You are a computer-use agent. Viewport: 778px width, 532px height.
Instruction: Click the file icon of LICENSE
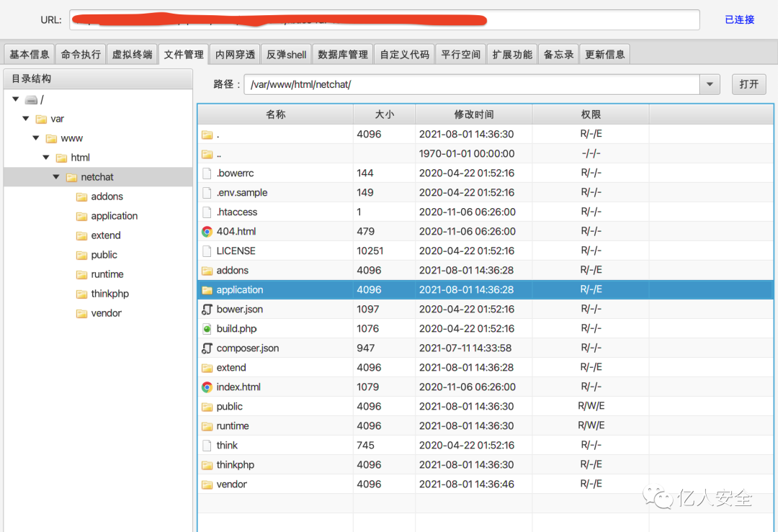click(x=207, y=251)
